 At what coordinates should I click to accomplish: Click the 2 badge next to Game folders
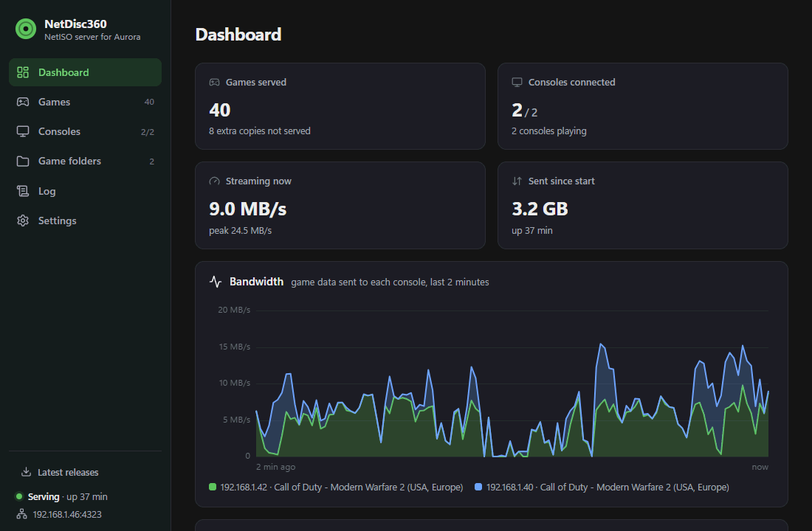(x=152, y=162)
